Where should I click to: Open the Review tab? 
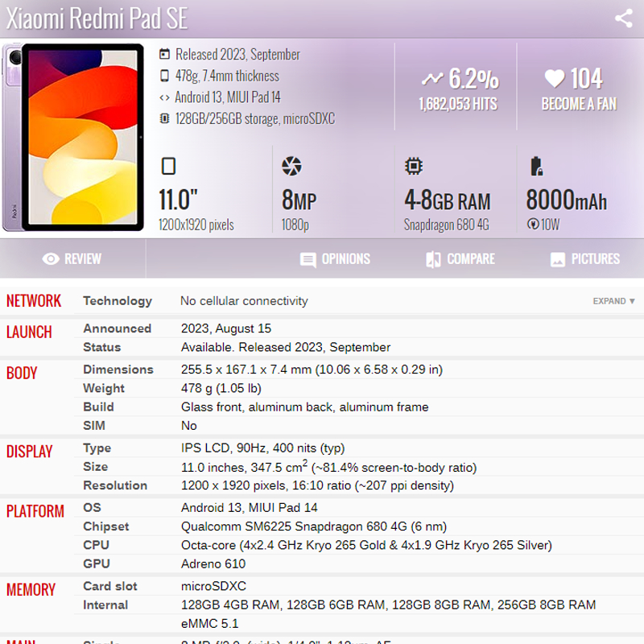[72, 259]
